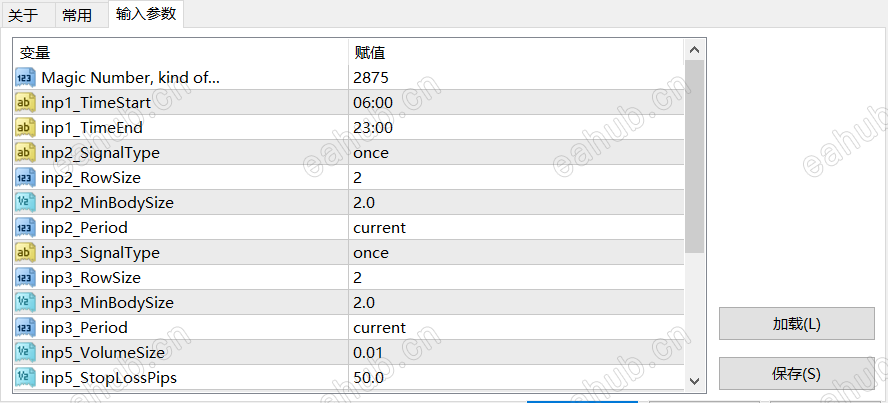Click the inp1_TimeEnd variable name

92,128
